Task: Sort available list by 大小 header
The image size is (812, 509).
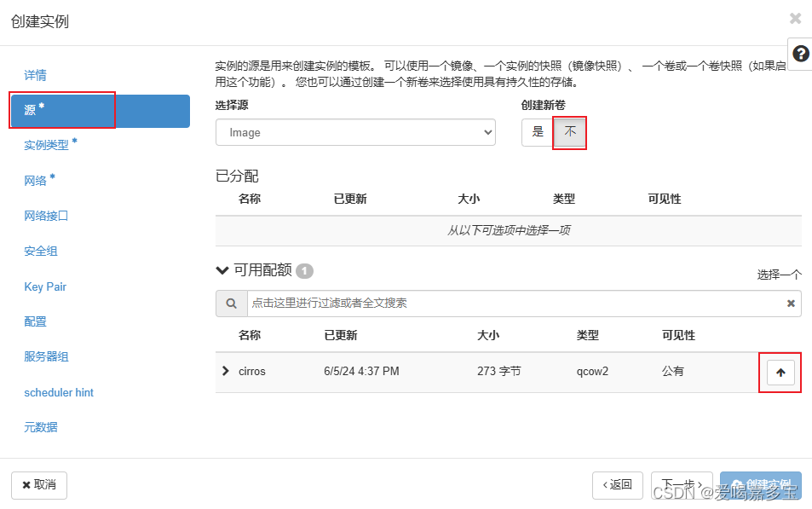Action: pos(488,335)
